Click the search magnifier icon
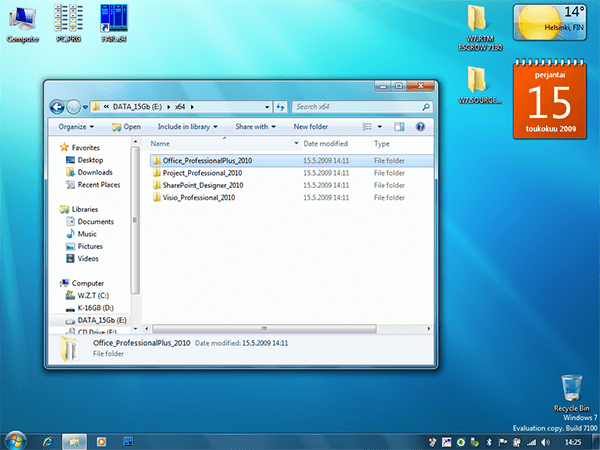600x450 pixels. (426, 107)
